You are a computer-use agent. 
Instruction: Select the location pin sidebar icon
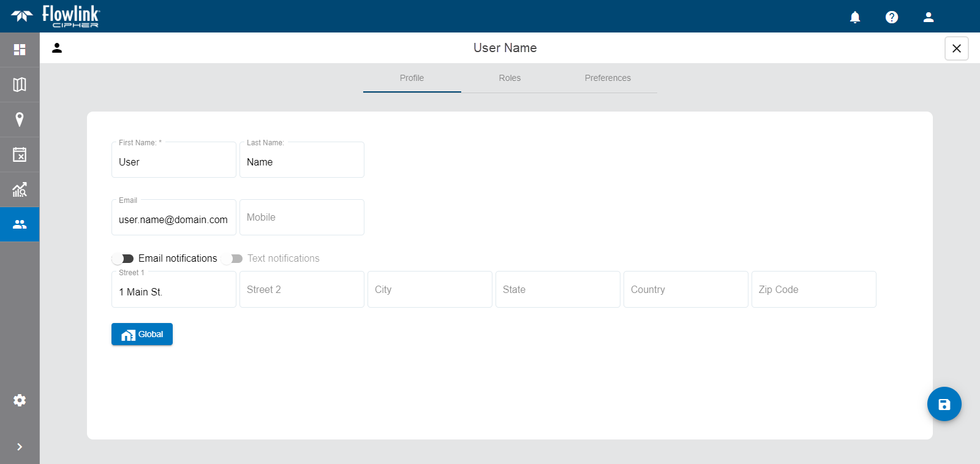point(20,120)
